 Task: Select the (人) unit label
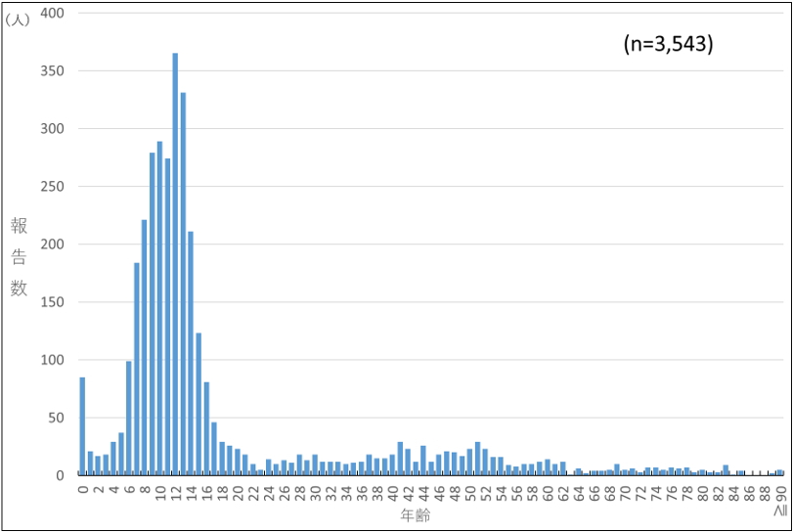point(19,19)
